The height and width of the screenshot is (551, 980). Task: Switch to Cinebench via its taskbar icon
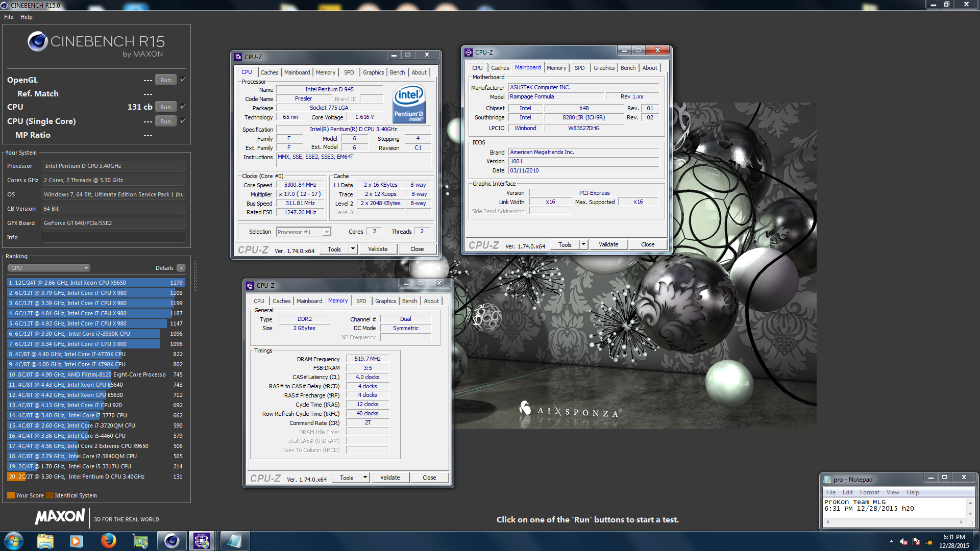pos(171,541)
